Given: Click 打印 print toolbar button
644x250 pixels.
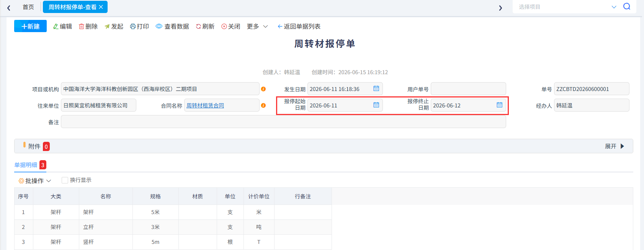Looking at the screenshot, I should 139,26.
